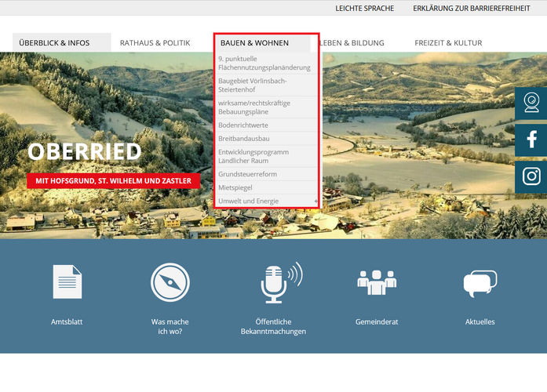Open the Facebook page icon

pos(531,140)
